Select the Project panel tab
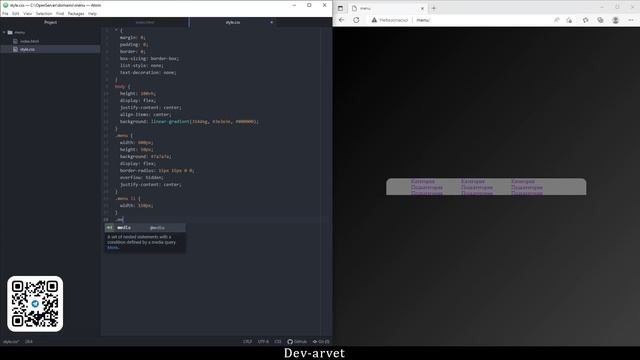The height and width of the screenshot is (360, 640). tap(50, 22)
